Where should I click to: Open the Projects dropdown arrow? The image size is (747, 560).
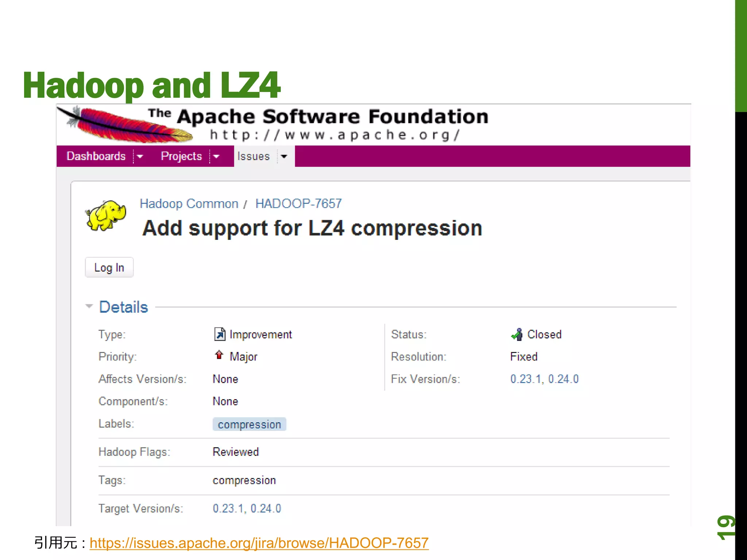[x=216, y=156]
